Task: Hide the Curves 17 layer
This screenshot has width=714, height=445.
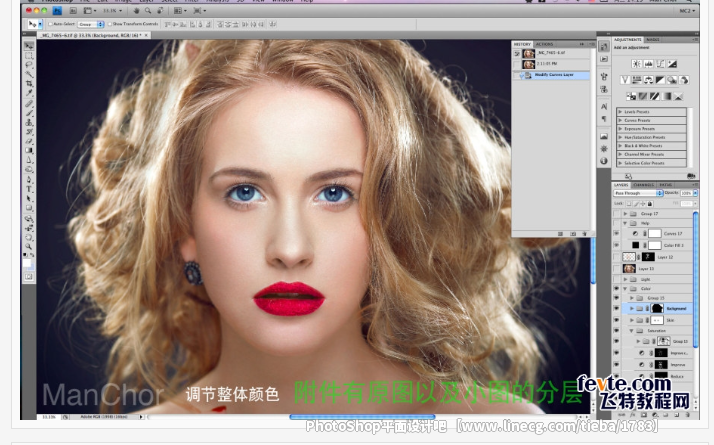Action: [x=617, y=234]
